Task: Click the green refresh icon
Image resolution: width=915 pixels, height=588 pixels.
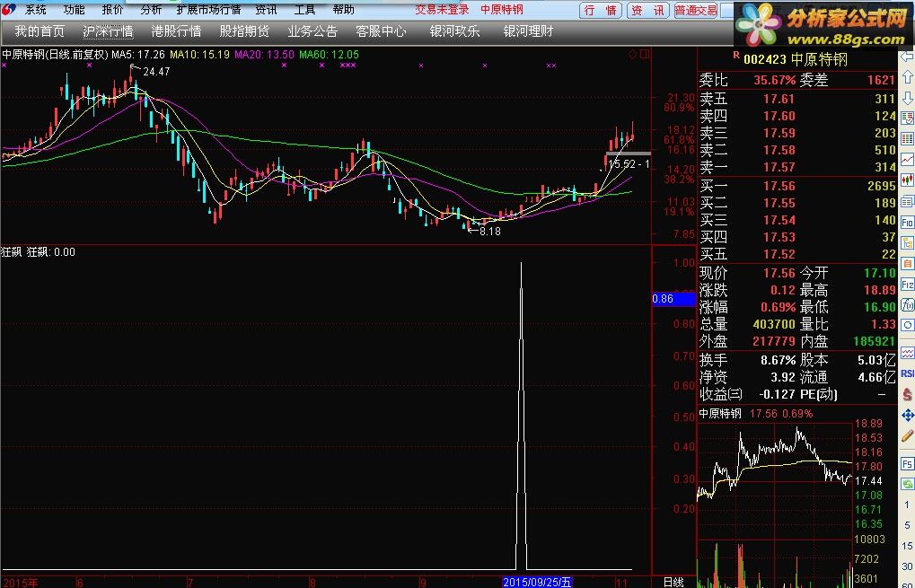Action: [x=908, y=484]
